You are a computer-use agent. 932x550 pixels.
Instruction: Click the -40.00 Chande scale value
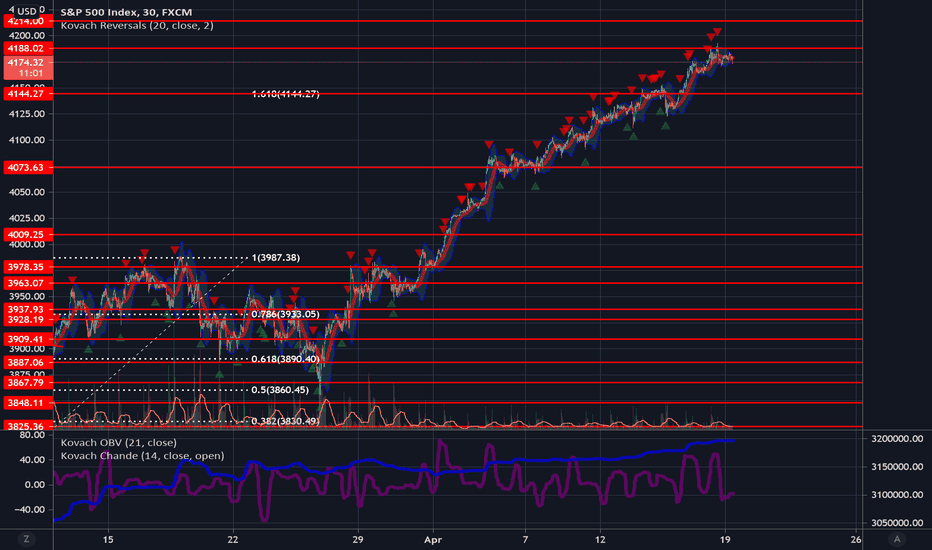pyautogui.click(x=30, y=510)
